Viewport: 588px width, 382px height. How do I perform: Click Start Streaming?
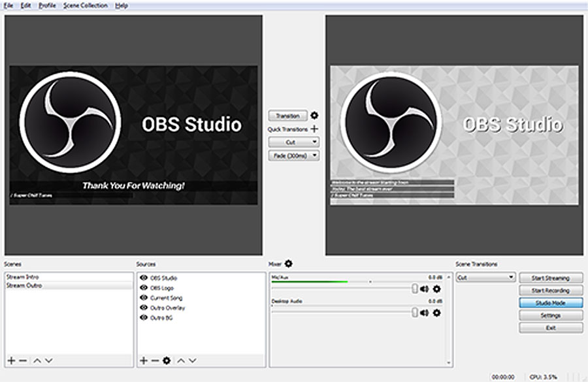551,278
